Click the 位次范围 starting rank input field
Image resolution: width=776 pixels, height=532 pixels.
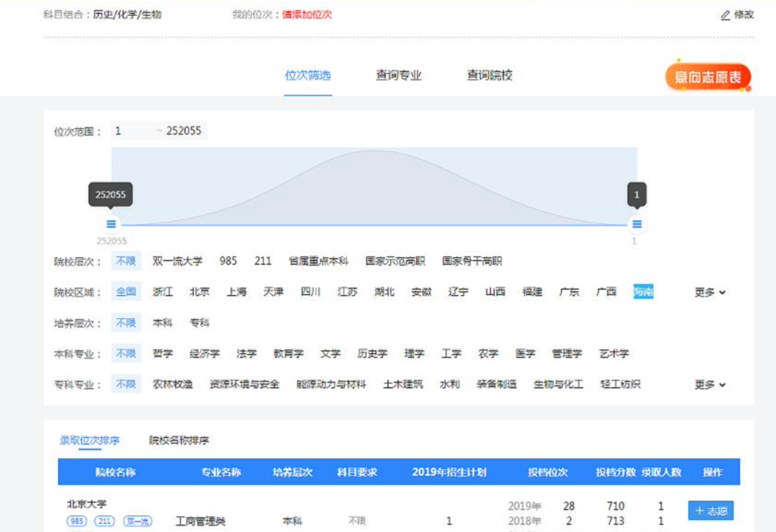coord(122,131)
